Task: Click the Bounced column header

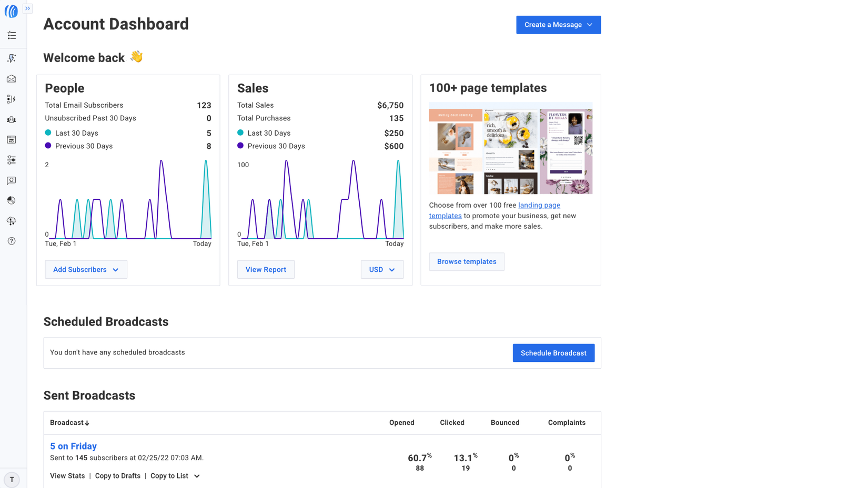Action: click(505, 423)
